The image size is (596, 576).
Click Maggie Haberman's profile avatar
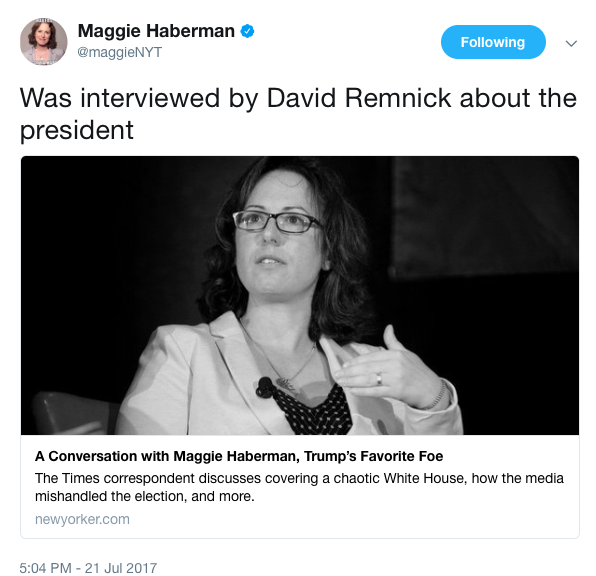click(43, 41)
